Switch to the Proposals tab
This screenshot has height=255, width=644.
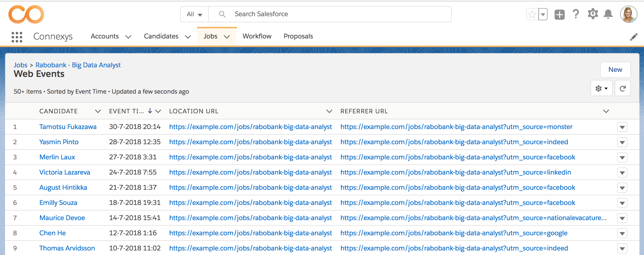[298, 36]
